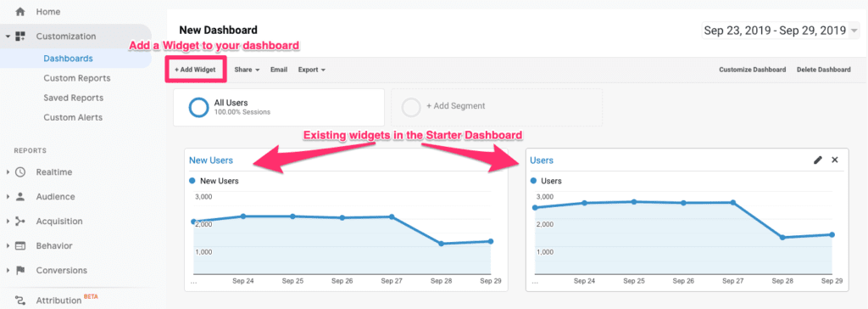Click the Realtime label in the sidebar
This screenshot has height=309, width=868.
(53, 172)
